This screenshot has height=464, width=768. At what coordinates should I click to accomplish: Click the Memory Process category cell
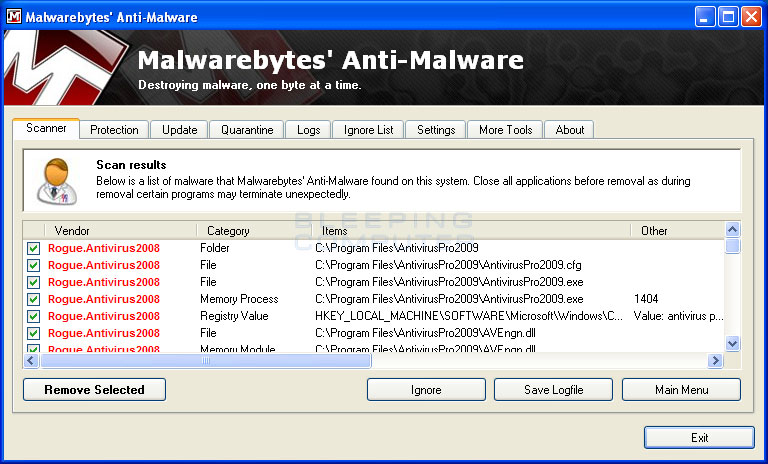[x=239, y=299]
